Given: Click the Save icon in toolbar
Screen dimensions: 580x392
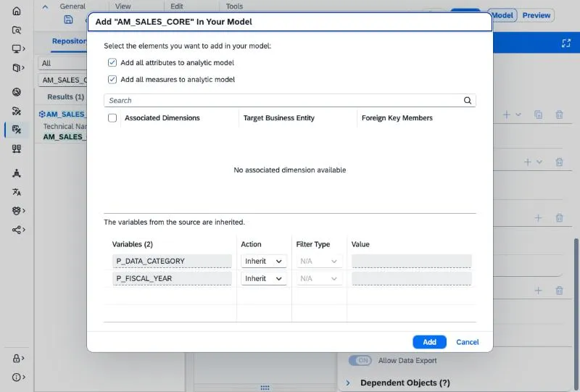Looking at the screenshot, I should click(x=68, y=20).
